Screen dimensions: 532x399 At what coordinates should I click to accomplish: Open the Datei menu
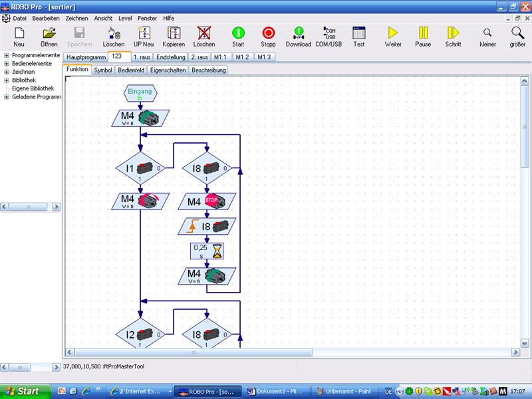20,19
